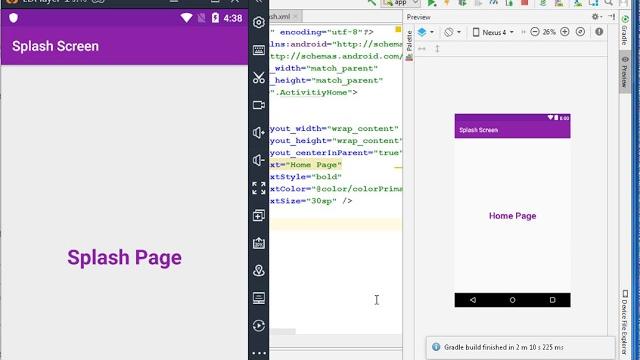Open the app run configuration dropdown
The width and height of the screenshot is (640, 360).
pyautogui.click(x=400, y=2)
